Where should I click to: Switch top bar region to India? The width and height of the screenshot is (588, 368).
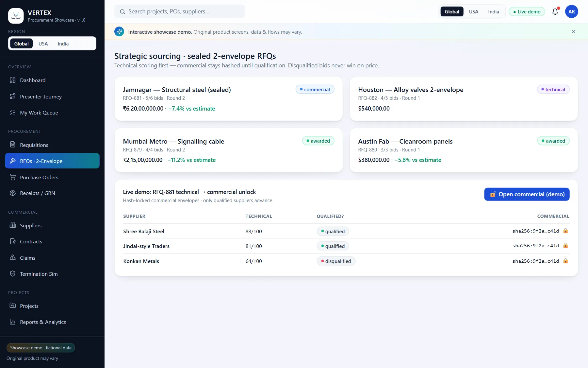tap(494, 11)
